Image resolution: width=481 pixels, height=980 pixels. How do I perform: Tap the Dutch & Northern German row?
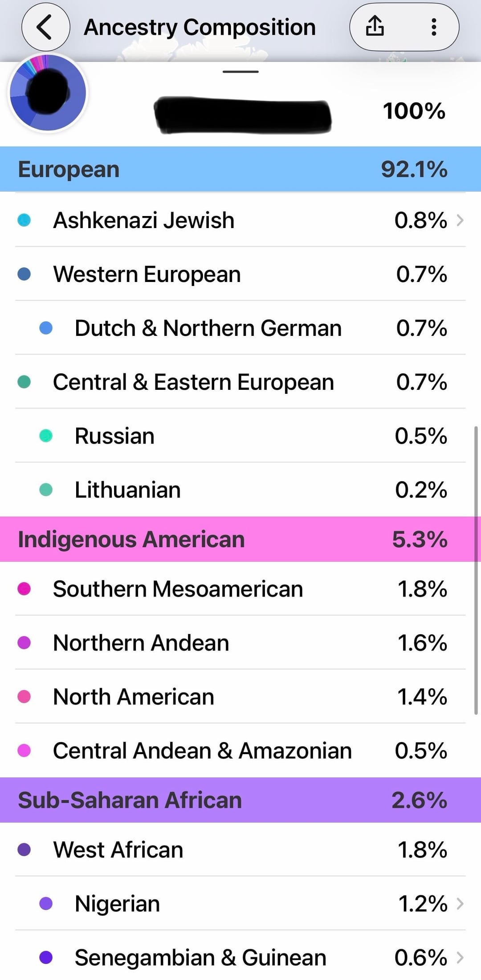coord(240,328)
